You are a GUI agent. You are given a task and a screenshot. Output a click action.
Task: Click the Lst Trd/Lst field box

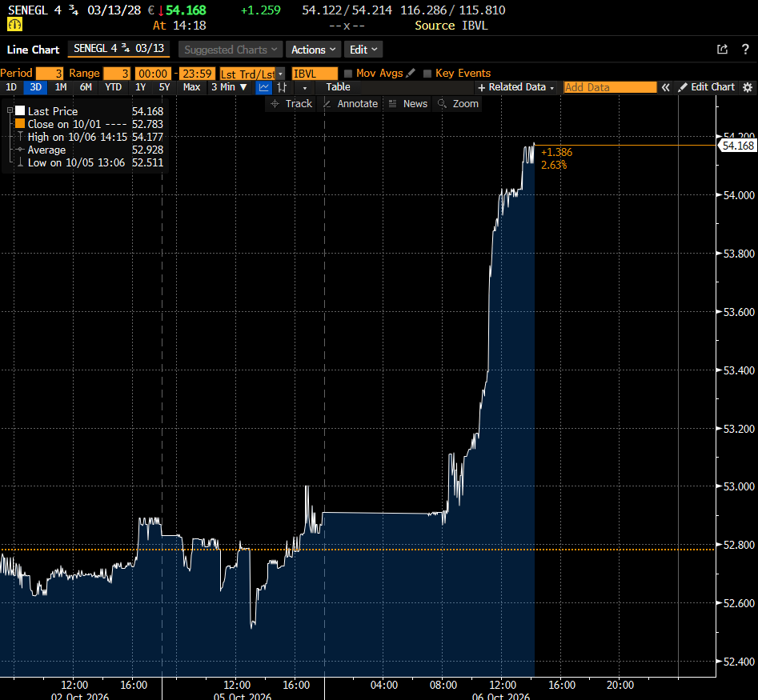[247, 74]
